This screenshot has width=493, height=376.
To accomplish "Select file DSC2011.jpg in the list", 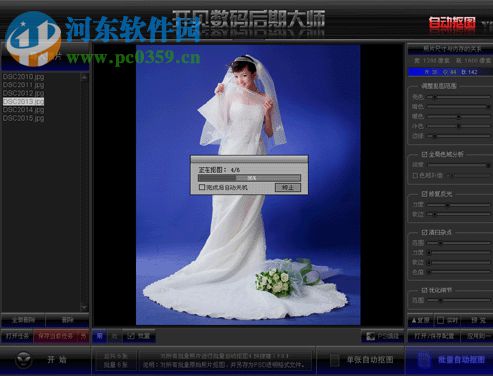I will (x=23, y=85).
